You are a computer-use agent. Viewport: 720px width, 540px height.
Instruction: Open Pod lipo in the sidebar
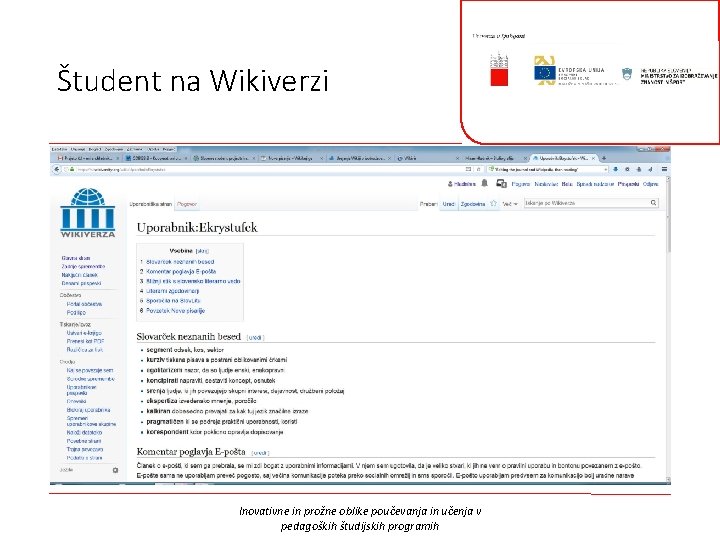point(76,313)
